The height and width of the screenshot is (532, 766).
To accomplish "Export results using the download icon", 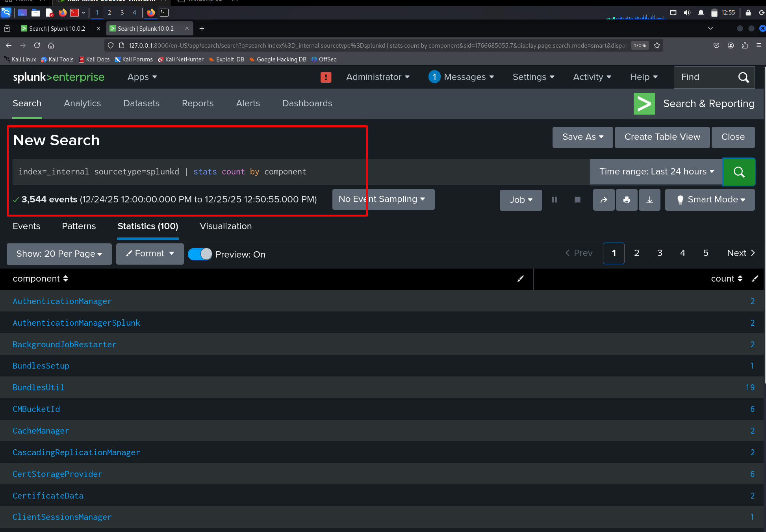I will (649, 200).
